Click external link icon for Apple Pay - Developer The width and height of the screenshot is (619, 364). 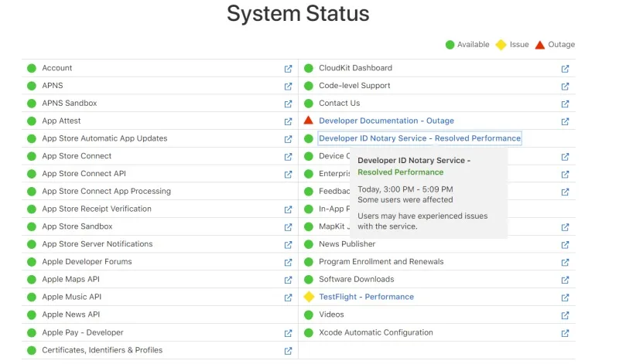pyautogui.click(x=288, y=333)
